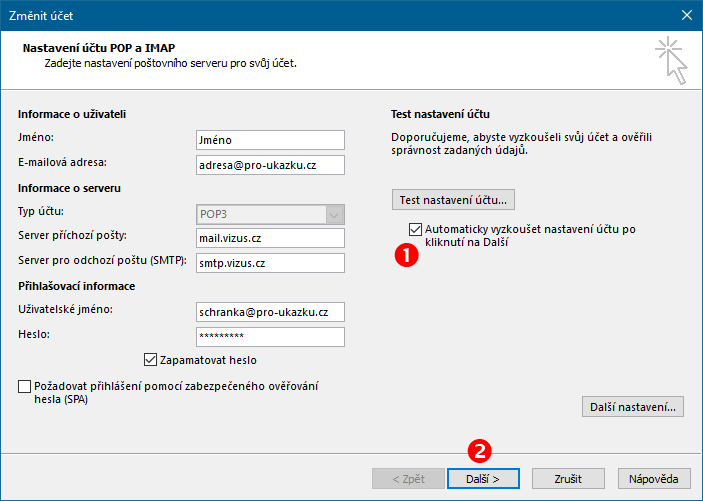Screen dimensions: 703x501
Task: Click the SMTP outgoing server field
Action: 270,263
